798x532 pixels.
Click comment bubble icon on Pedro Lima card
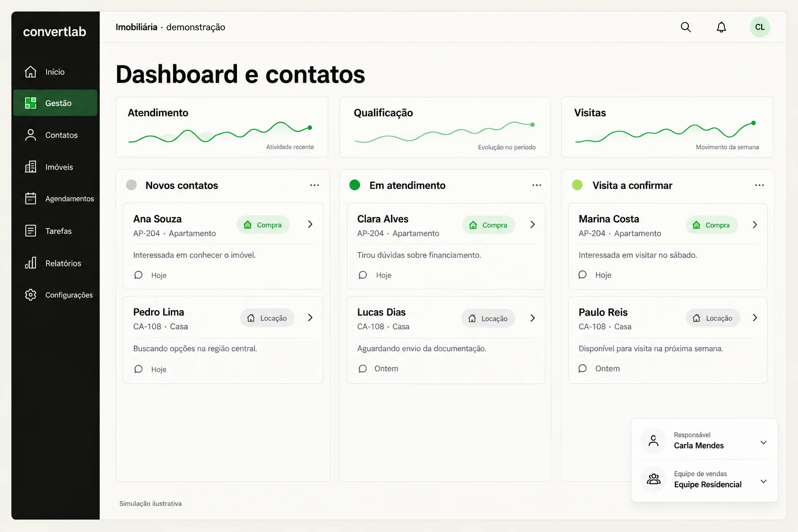pyautogui.click(x=138, y=369)
